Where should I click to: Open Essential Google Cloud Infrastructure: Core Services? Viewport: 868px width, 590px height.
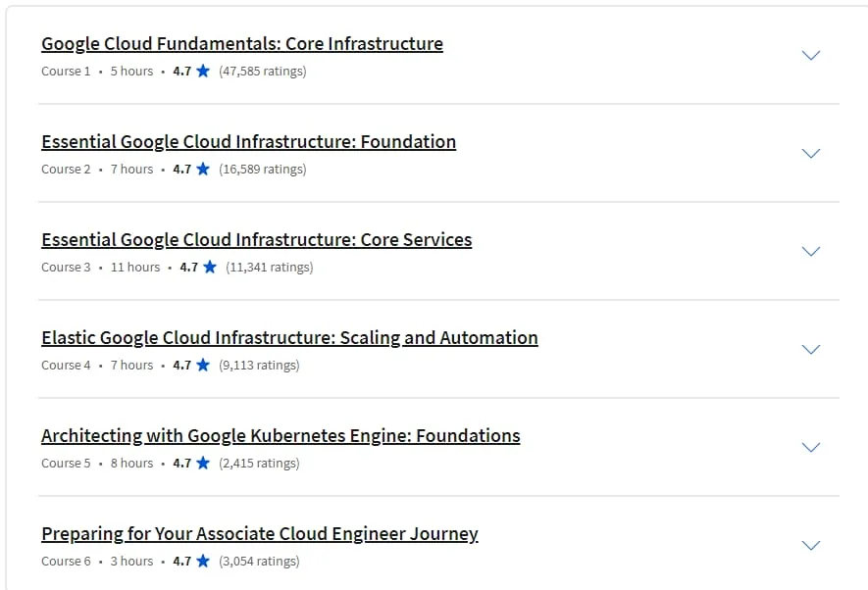257,239
